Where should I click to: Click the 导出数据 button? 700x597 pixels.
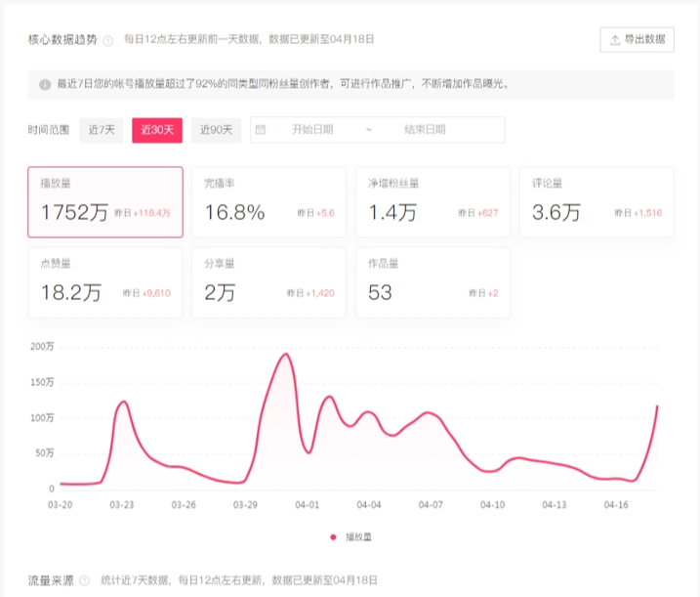(x=637, y=40)
